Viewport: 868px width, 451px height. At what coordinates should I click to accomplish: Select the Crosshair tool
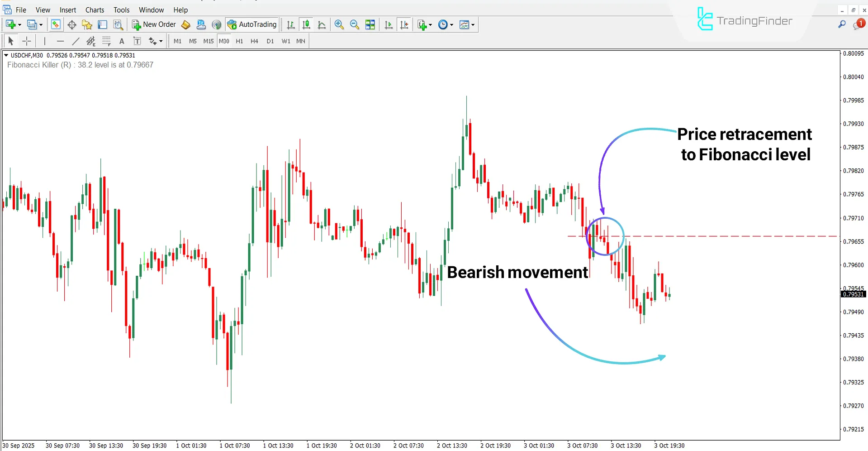point(26,41)
